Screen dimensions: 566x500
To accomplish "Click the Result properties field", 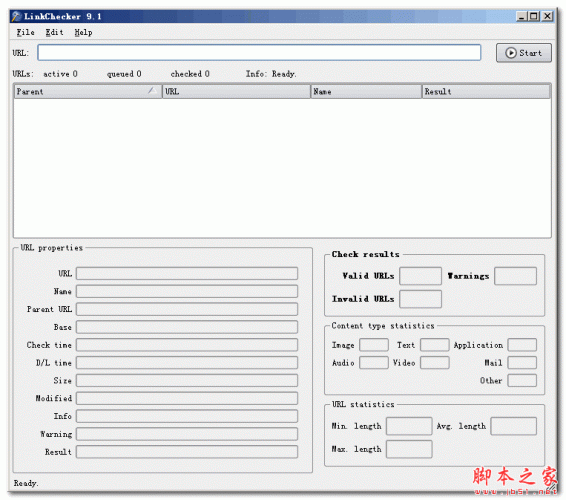I will point(187,452).
